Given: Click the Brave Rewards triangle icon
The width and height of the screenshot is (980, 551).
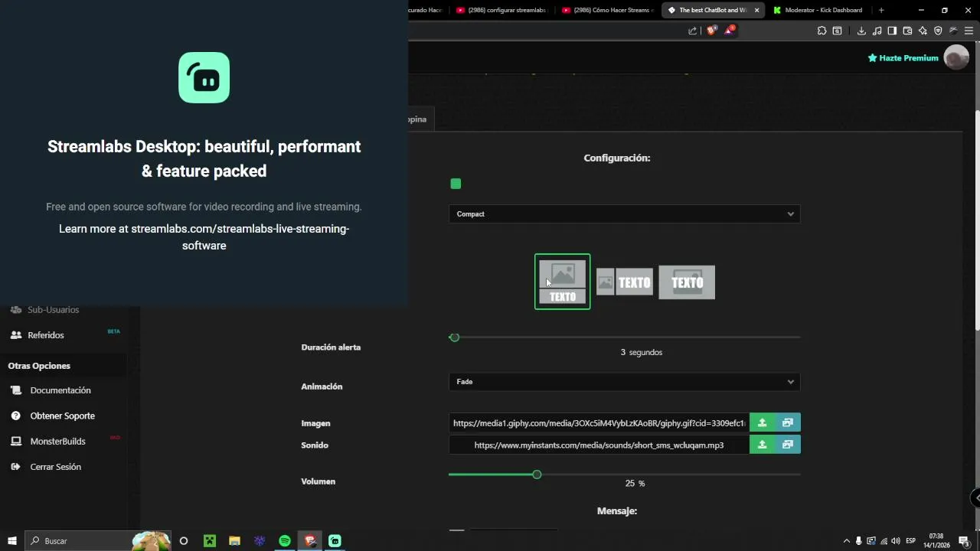Looking at the screenshot, I should point(730,30).
